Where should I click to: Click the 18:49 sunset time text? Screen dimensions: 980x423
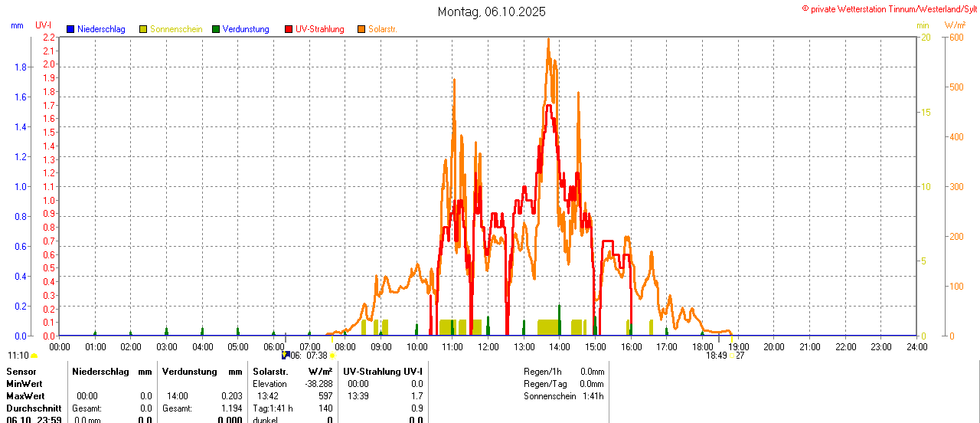tap(716, 356)
